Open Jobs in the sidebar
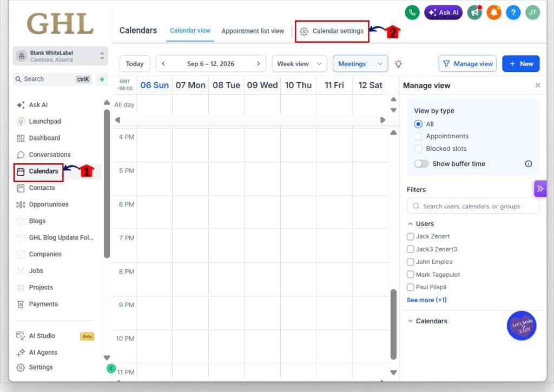The image size is (554, 392). coord(30,271)
